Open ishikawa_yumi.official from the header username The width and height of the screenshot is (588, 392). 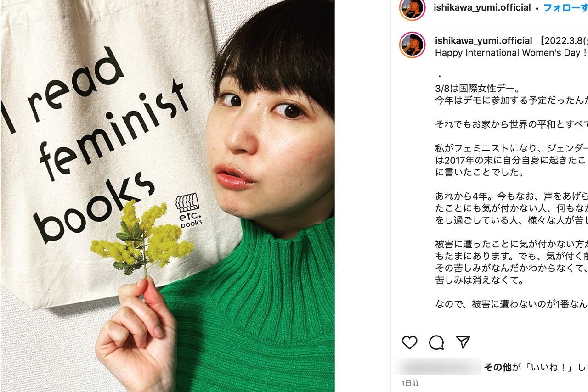[x=482, y=8]
